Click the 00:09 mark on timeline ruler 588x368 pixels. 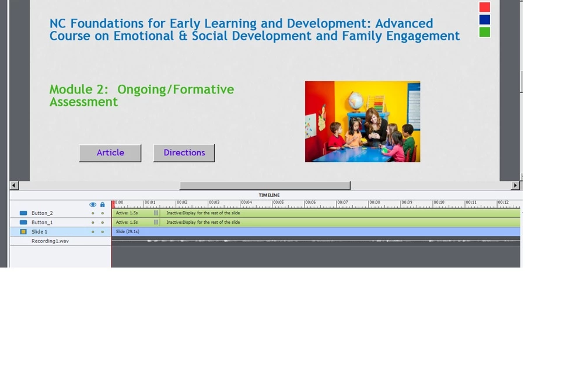407,202
